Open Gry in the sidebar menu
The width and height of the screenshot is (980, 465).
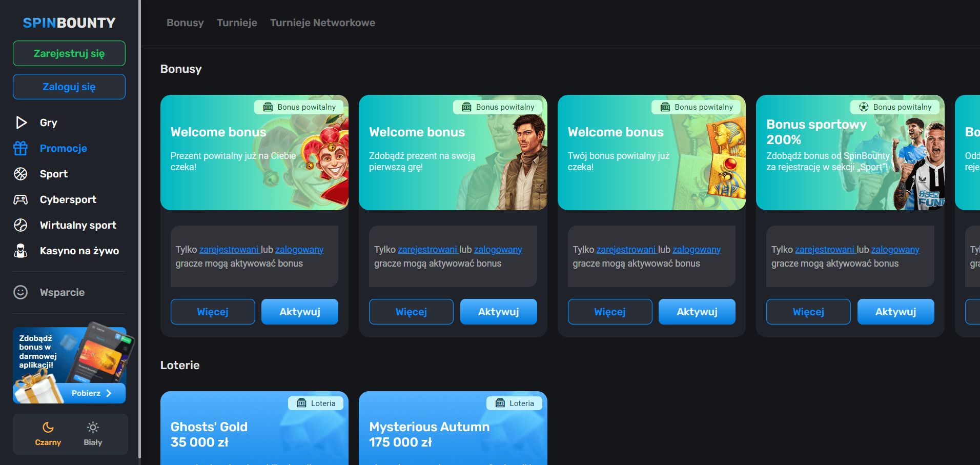coord(49,123)
